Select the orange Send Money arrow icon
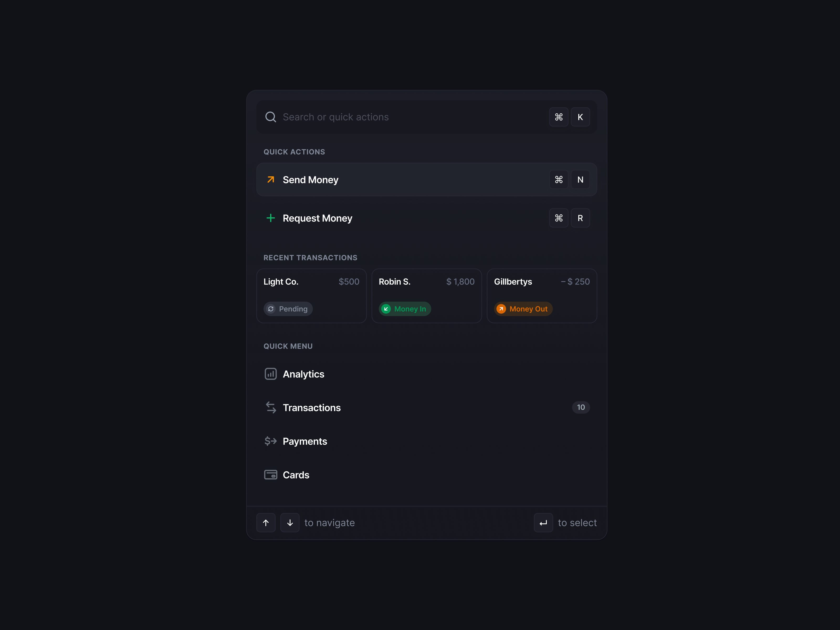 tap(270, 180)
